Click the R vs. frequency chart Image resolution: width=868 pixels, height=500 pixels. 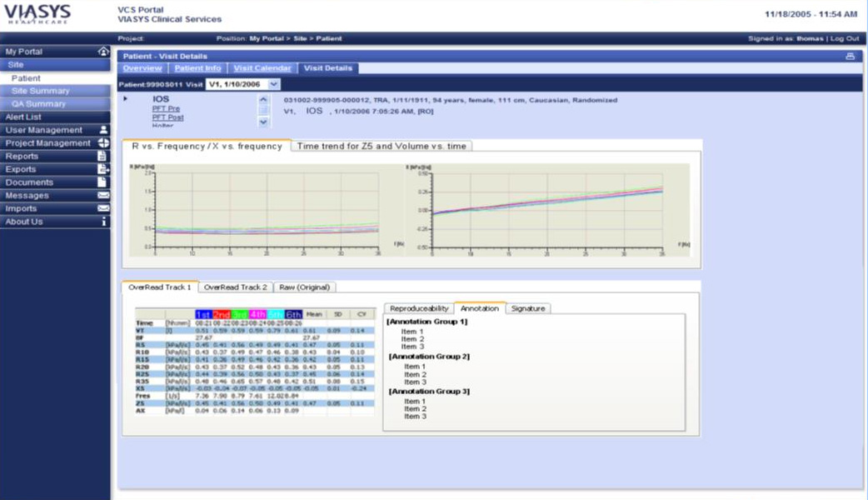coord(267,210)
